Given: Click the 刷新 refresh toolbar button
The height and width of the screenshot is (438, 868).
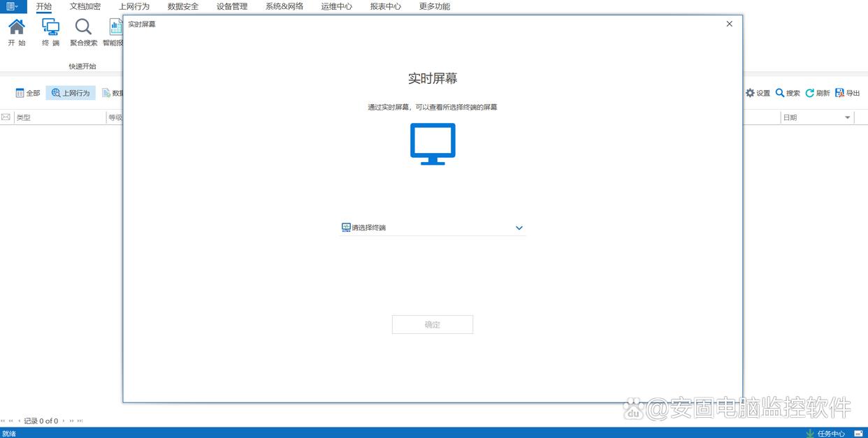Looking at the screenshot, I should (x=818, y=93).
